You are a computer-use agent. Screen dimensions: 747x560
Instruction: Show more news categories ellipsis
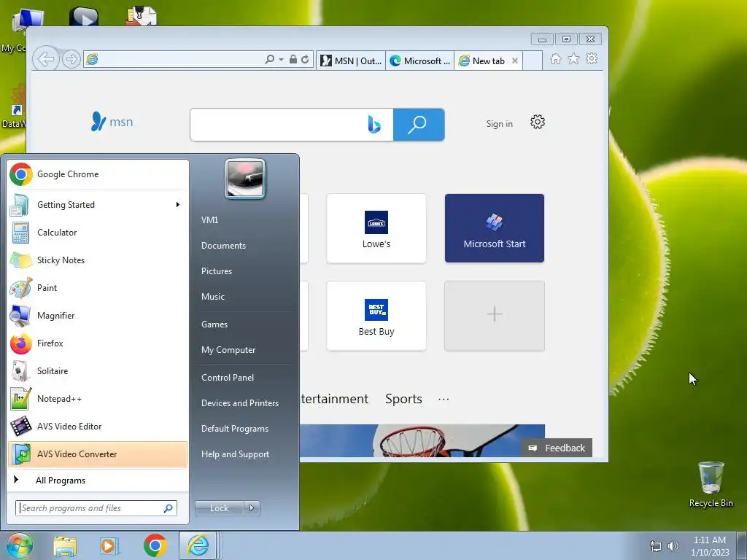coord(444,399)
